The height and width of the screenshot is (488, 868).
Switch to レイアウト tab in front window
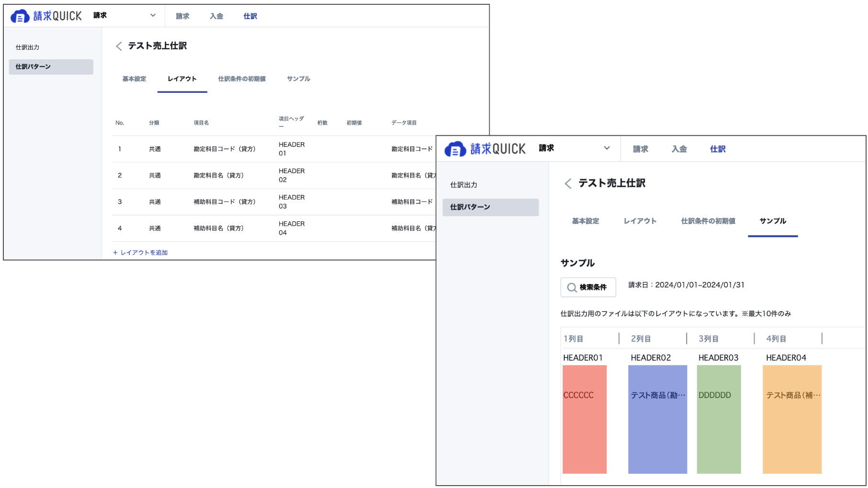tap(640, 221)
